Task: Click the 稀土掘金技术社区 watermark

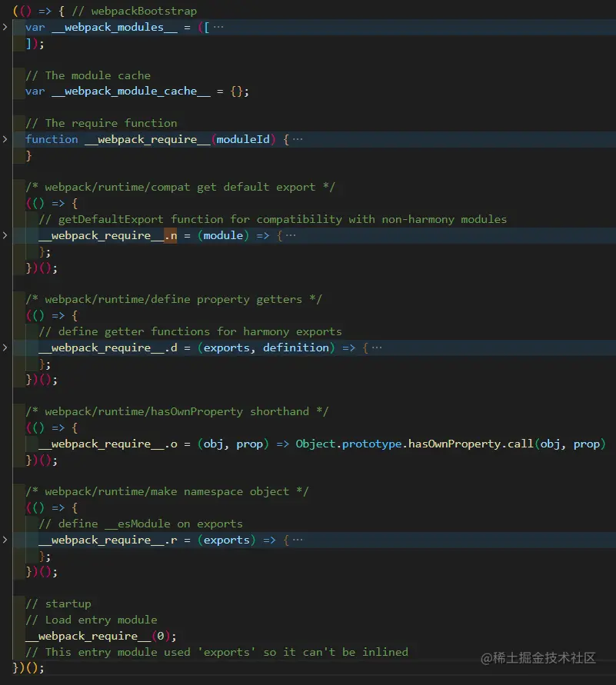Action: coord(539,660)
